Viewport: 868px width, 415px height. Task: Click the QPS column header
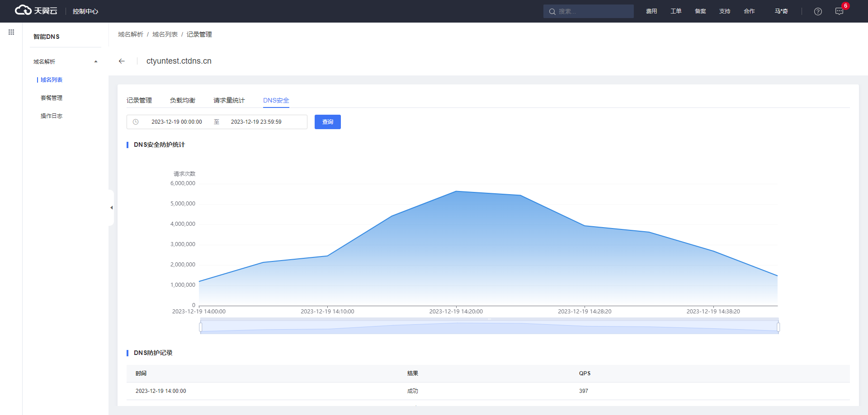pyautogui.click(x=585, y=373)
